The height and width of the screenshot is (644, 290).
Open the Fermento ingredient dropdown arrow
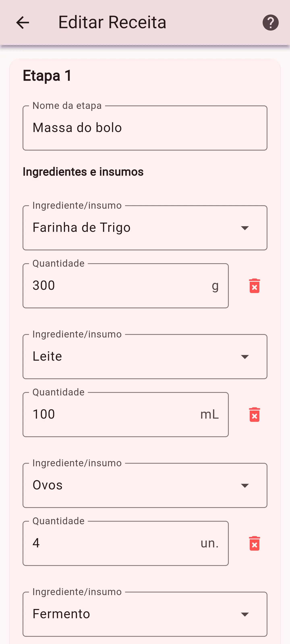coord(244,614)
